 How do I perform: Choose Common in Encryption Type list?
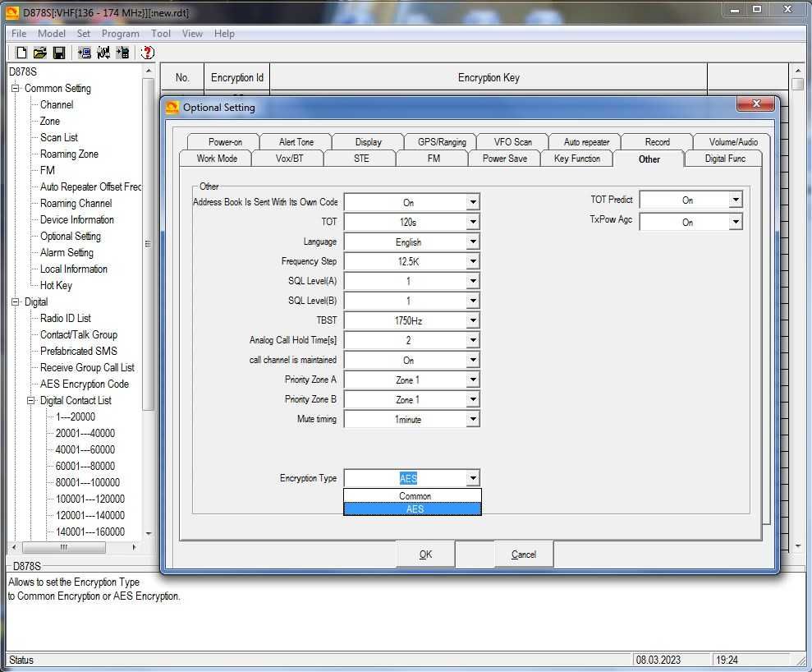coord(412,496)
